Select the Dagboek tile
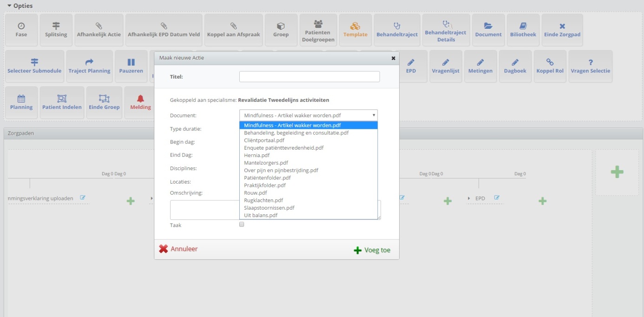Image resolution: width=644 pixels, height=317 pixels. [x=515, y=66]
